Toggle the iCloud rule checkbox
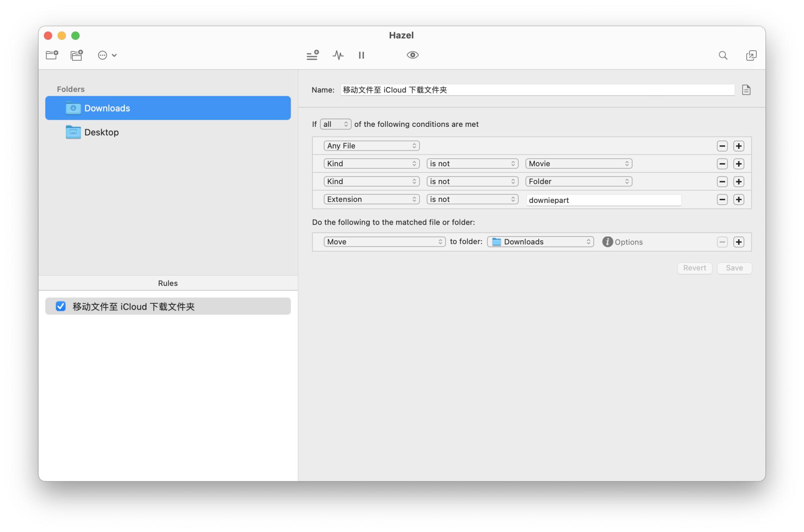Image resolution: width=804 pixels, height=532 pixels. click(x=61, y=306)
